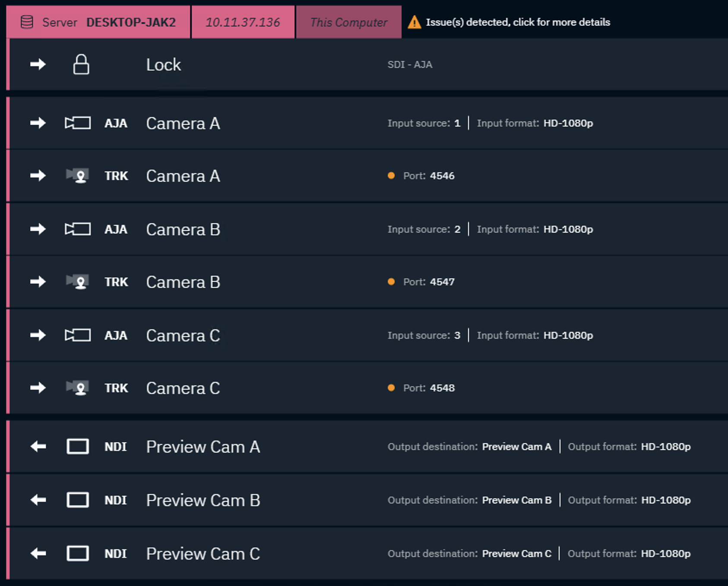Image resolution: width=728 pixels, height=586 pixels.
Task: Toggle the output arrow on the Preview Cam B row
Action: pyautogui.click(x=38, y=500)
